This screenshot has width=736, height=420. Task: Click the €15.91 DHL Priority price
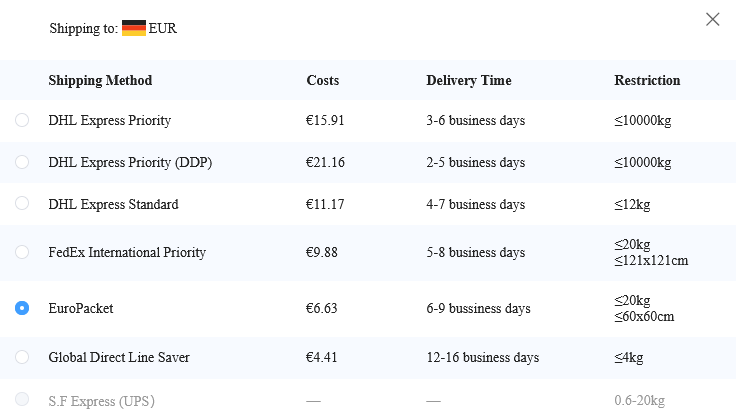(x=325, y=121)
